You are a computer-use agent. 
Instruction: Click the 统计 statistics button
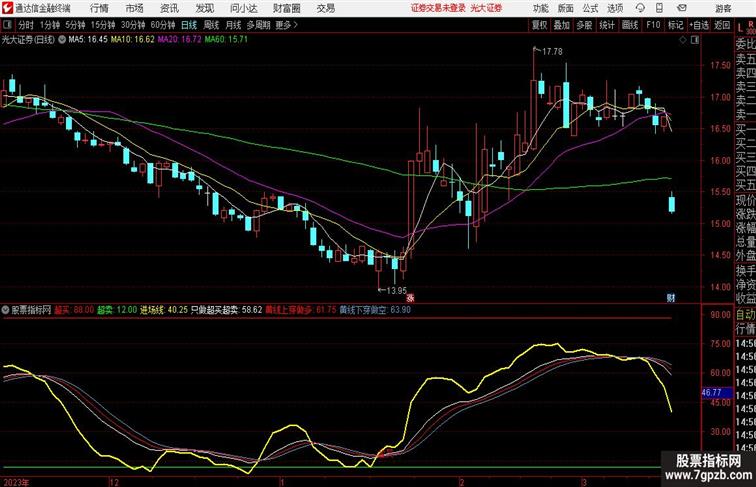click(x=607, y=25)
